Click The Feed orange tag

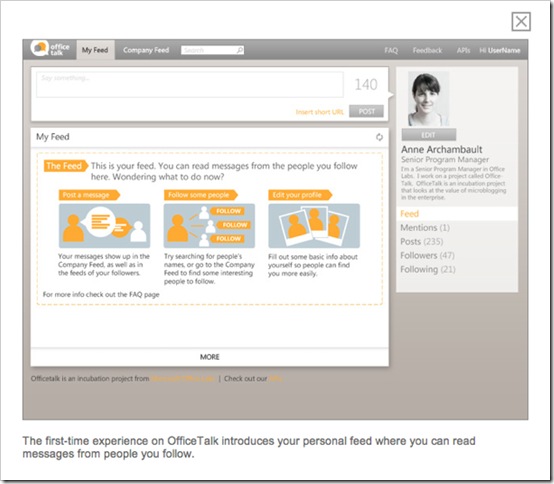pos(65,166)
